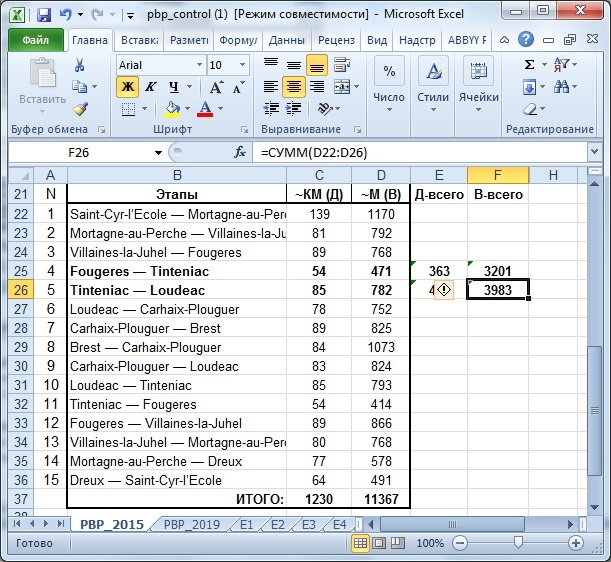This screenshot has width=611, height=562.
Task: Toggle bottom vertical alignment
Action: tap(317, 65)
